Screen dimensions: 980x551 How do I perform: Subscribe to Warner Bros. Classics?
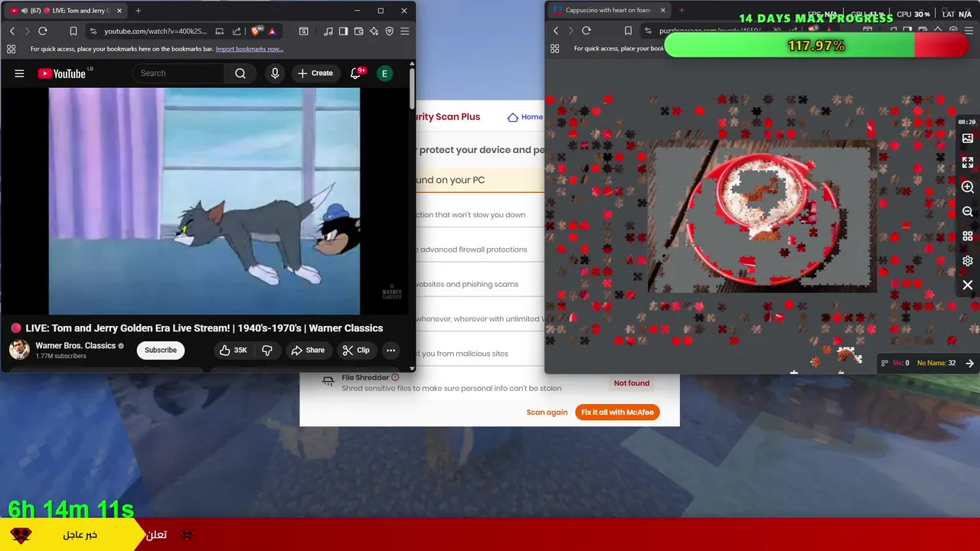161,350
